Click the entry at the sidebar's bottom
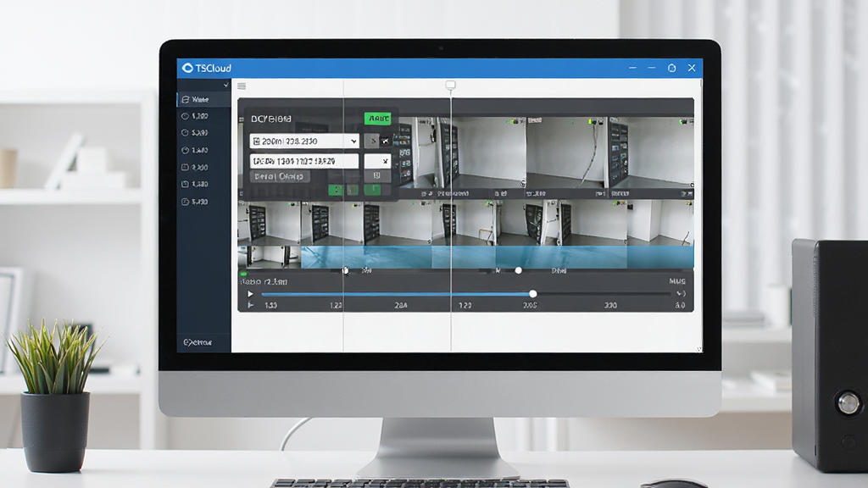Viewport: 868px width, 488px height. click(197, 342)
